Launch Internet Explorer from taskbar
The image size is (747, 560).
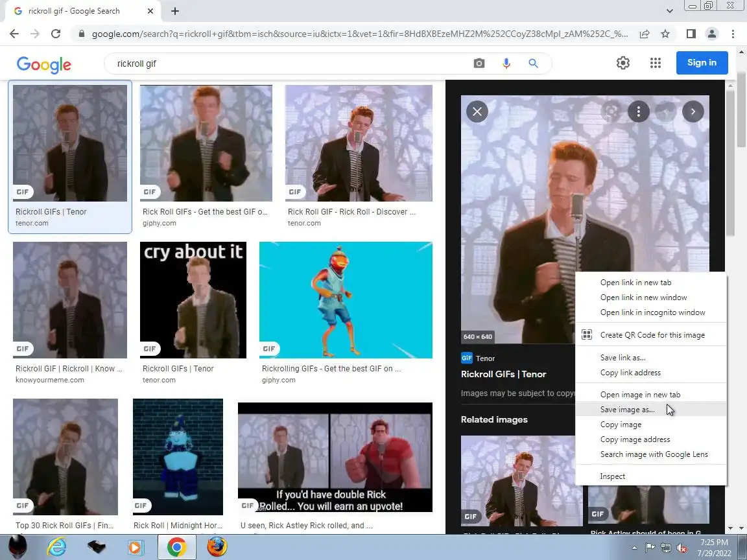56,547
